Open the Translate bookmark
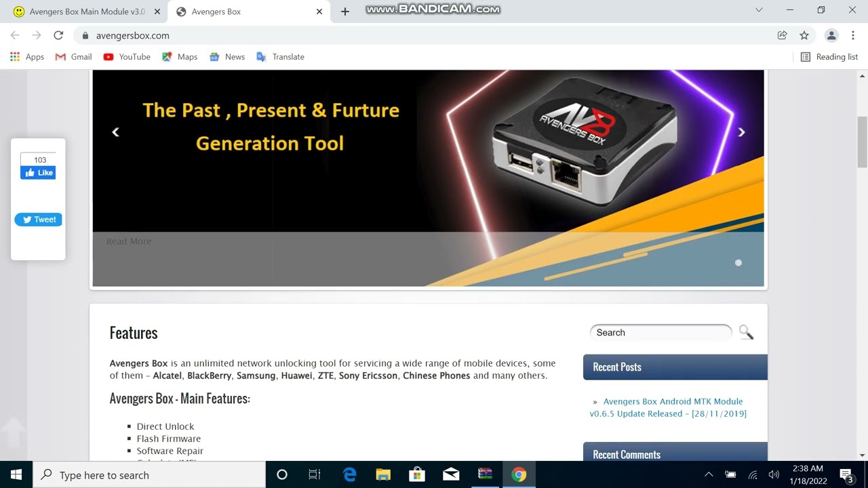Viewport: 868px width, 488px height. (280, 57)
